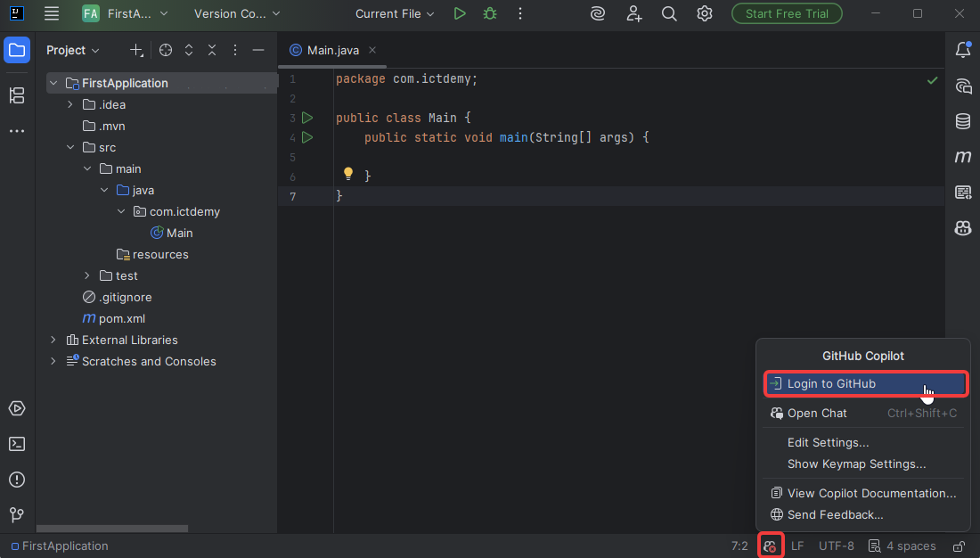Viewport: 980px width, 558px height.
Task: Click the Project panel horizontal scrollbar
Action: coord(112,529)
